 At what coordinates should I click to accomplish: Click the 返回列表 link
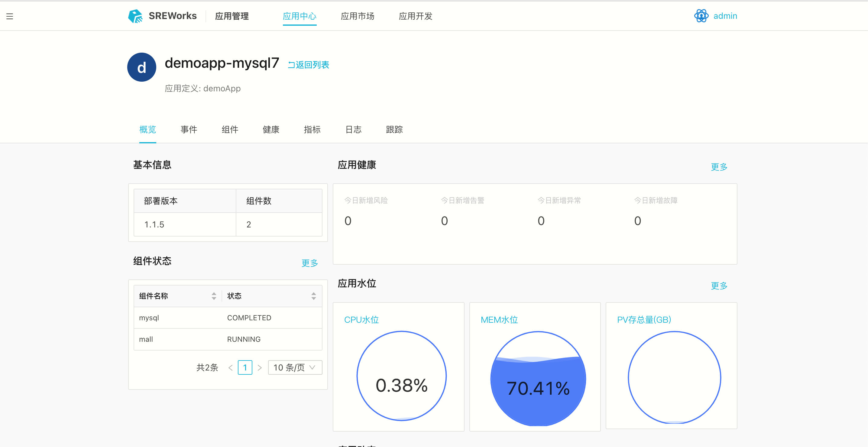click(308, 65)
